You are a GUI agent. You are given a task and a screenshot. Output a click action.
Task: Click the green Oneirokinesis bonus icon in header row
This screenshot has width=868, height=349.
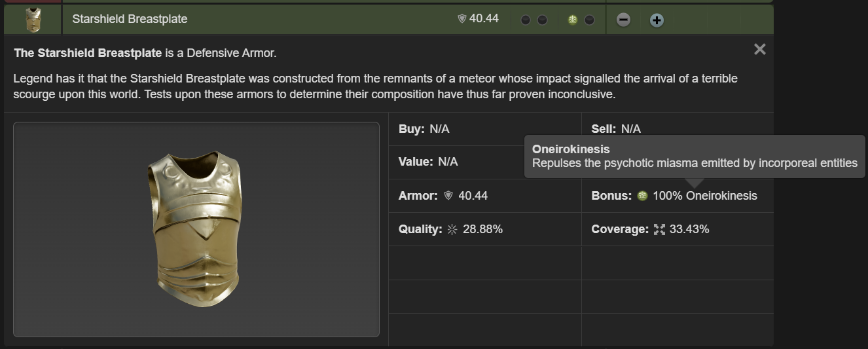coord(573,20)
